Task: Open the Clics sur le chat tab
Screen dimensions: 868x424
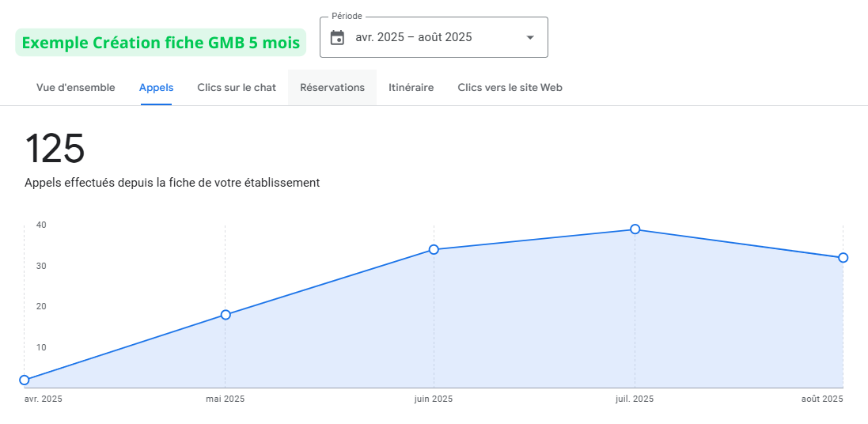Action: [x=237, y=88]
